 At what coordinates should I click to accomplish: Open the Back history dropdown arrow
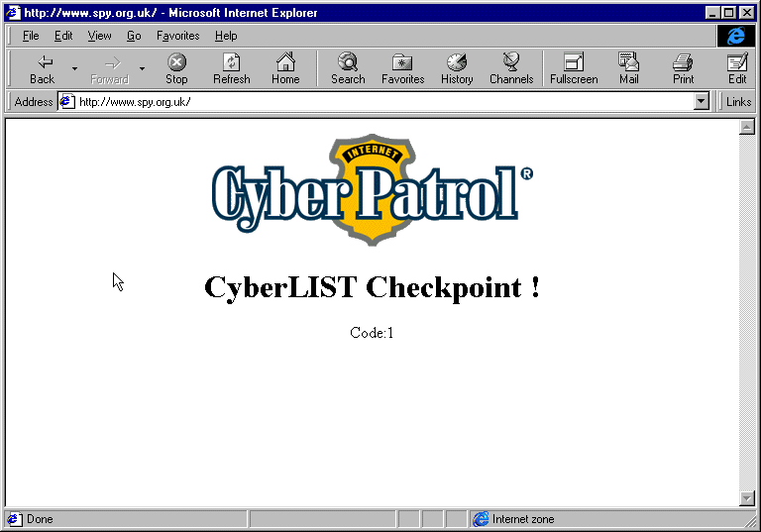tap(74, 68)
